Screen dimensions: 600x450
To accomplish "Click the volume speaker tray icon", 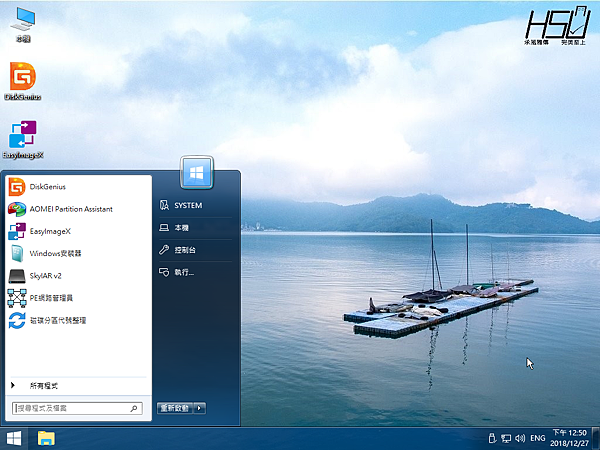I will [520, 438].
